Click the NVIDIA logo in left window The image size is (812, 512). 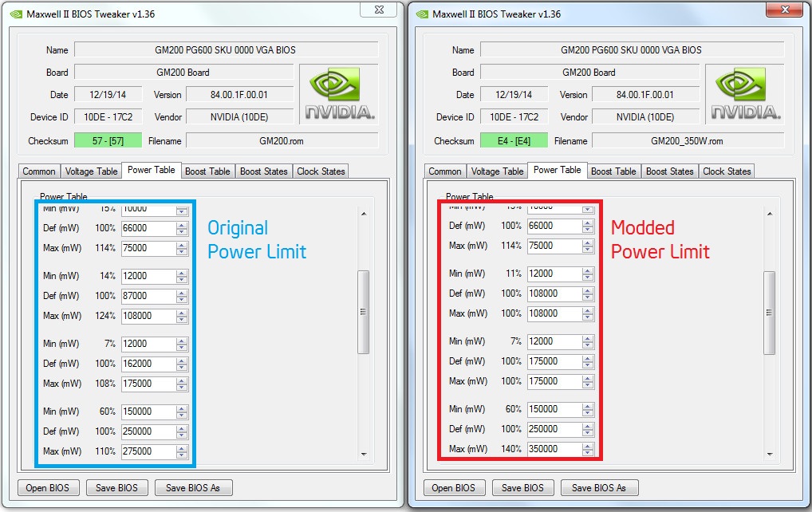(341, 95)
